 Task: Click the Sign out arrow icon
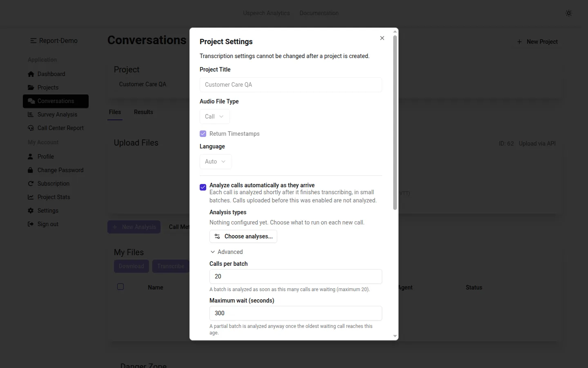pyautogui.click(x=31, y=224)
